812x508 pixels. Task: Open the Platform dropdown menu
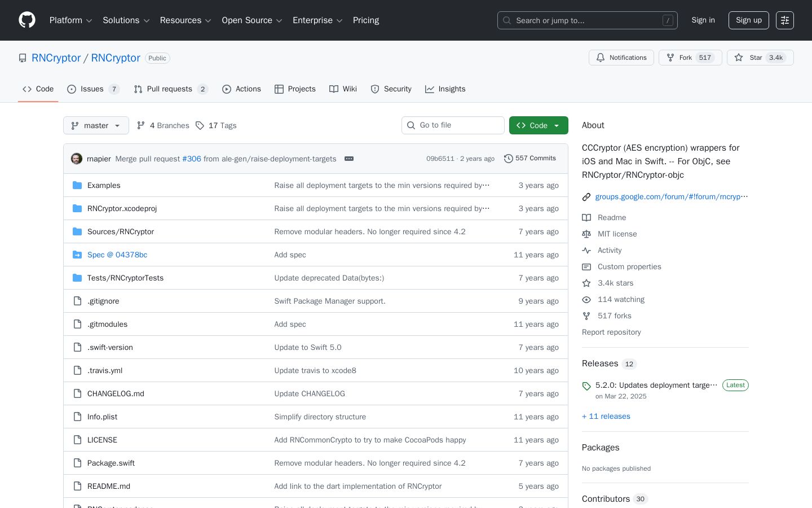71,20
